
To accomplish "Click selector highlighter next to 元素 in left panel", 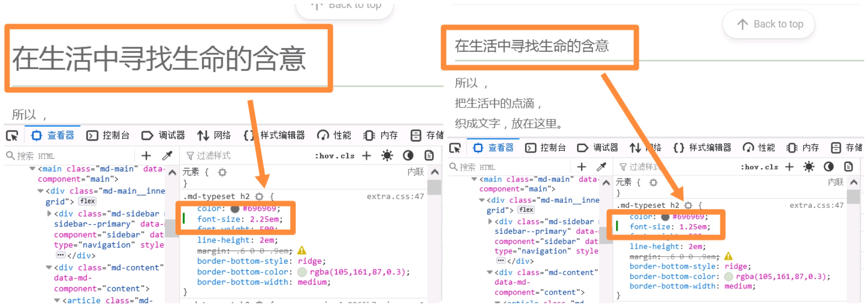I will (222, 173).
